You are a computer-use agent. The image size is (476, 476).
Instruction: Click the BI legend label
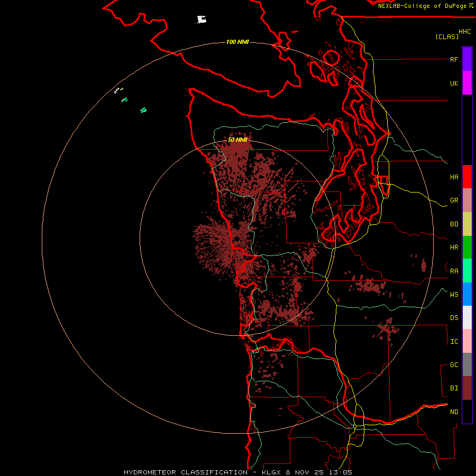[454, 388]
